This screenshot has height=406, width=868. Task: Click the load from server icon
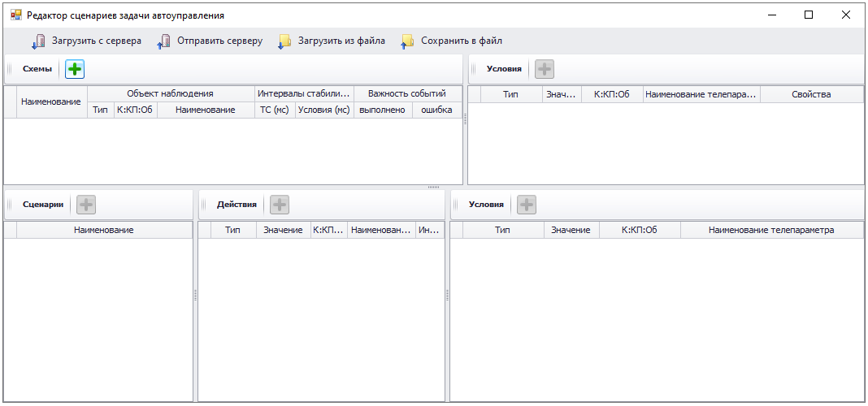click(38, 41)
